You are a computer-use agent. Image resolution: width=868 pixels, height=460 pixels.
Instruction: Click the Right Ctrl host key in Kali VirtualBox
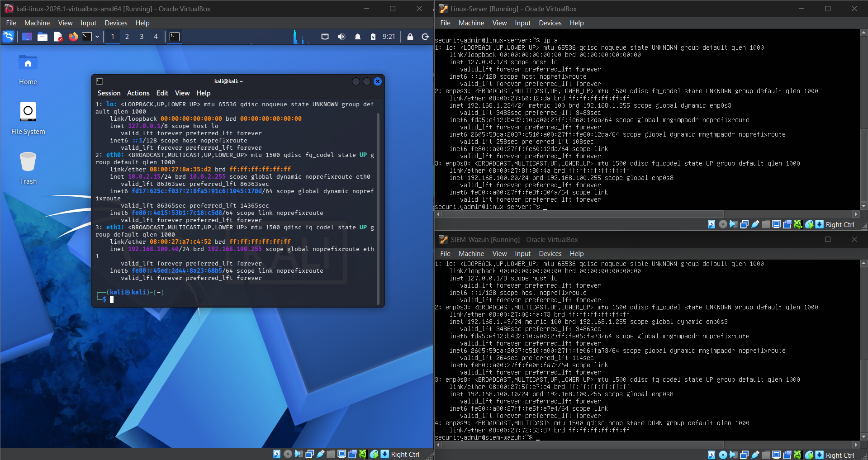point(405,455)
